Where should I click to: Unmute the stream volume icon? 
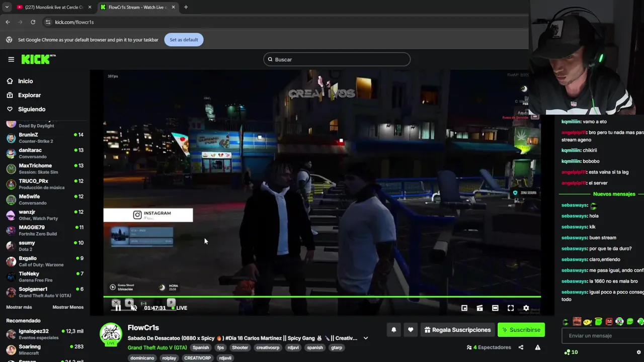(x=134, y=308)
